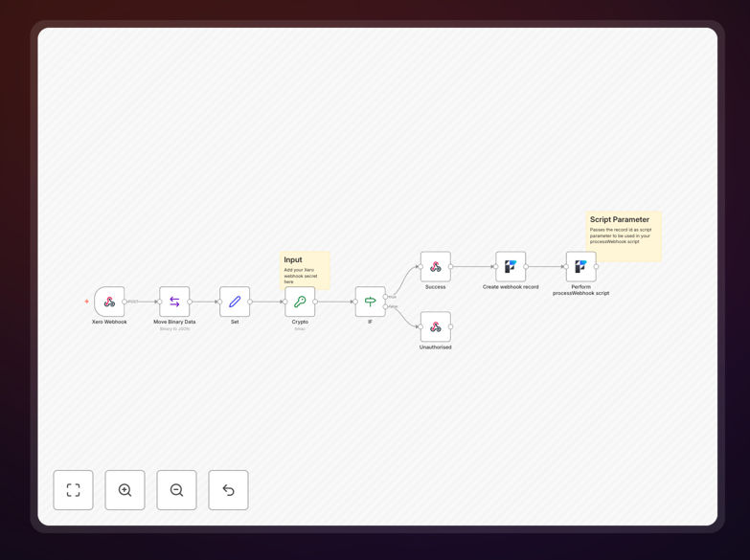Click the 'Add your Xero webhook secret here' text
Image resolution: width=750 pixels, height=560 pixels.
(301, 276)
